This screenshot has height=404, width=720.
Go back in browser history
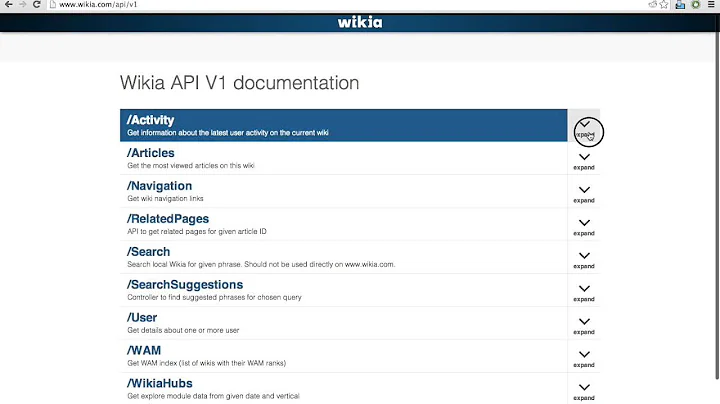[8, 5]
